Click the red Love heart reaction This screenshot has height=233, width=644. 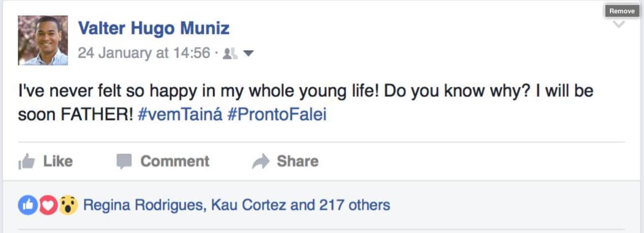48,205
